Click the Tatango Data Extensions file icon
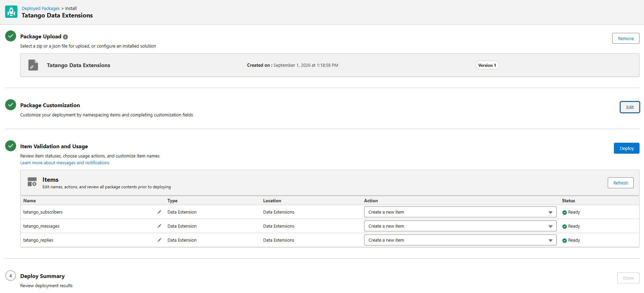This screenshot has width=644, height=293. tap(33, 65)
